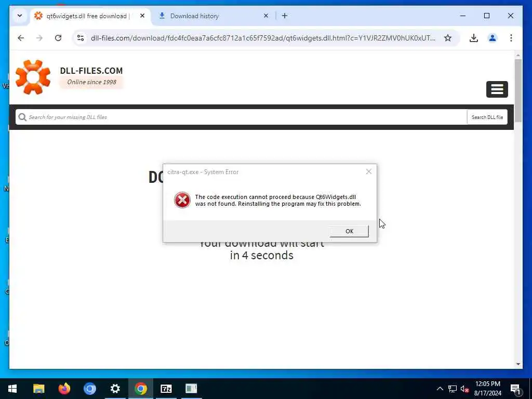This screenshot has height=399, width=532.
Task: Click the orange DLL-FILES gear logo
Action: [33, 77]
